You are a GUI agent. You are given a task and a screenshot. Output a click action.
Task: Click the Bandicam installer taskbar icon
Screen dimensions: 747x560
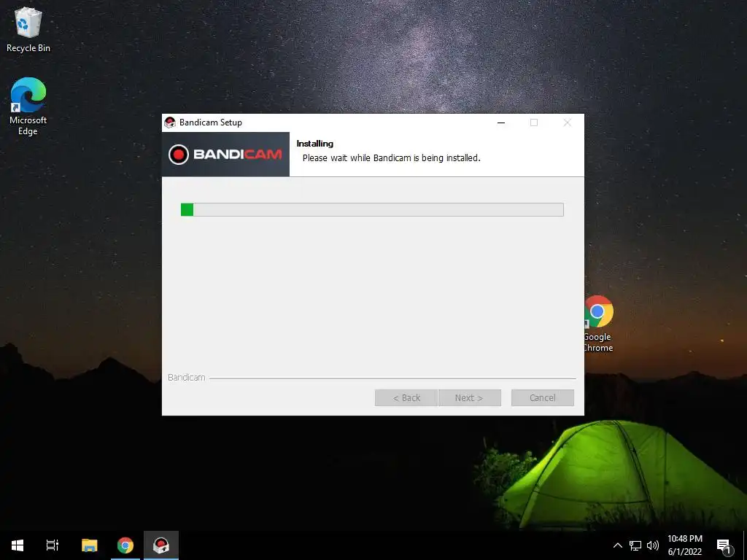tap(161, 545)
